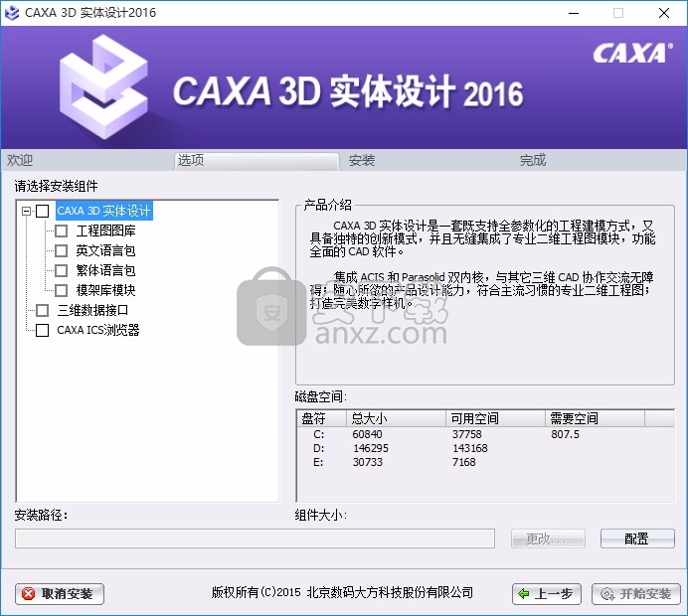Close the installer window

click(664, 13)
